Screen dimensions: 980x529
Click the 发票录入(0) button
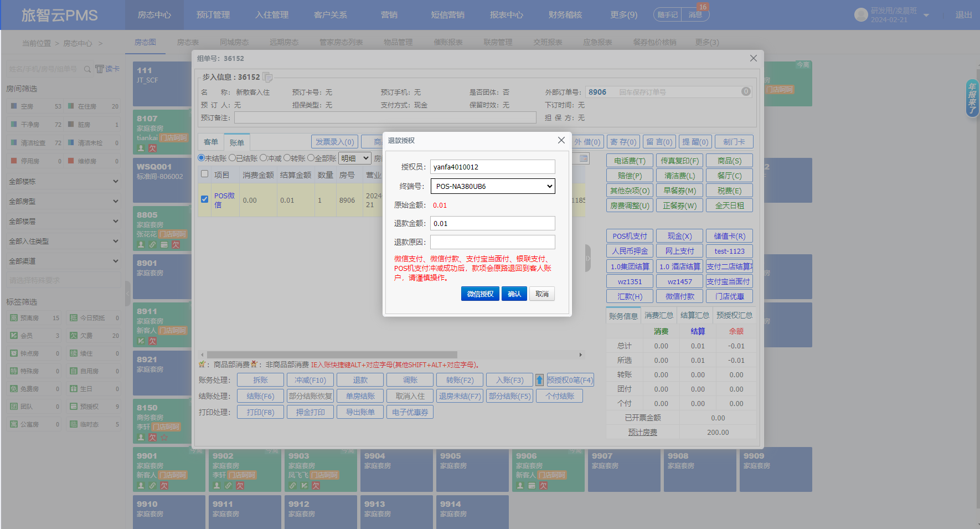[335, 142]
